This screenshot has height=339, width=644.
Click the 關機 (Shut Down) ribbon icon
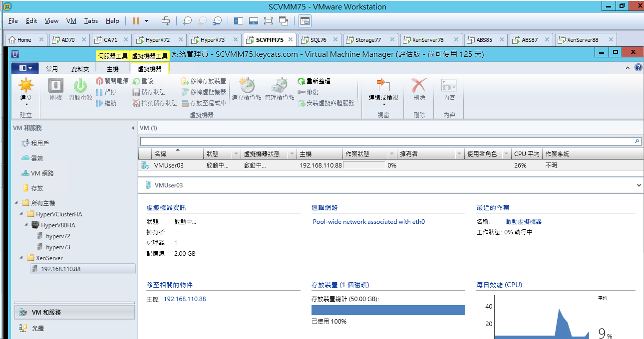click(x=56, y=86)
